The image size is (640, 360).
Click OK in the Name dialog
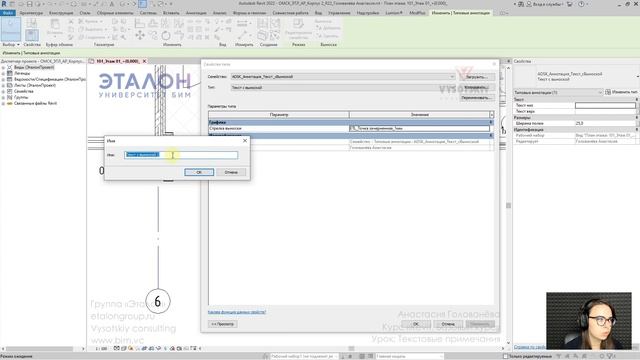[x=199, y=172]
